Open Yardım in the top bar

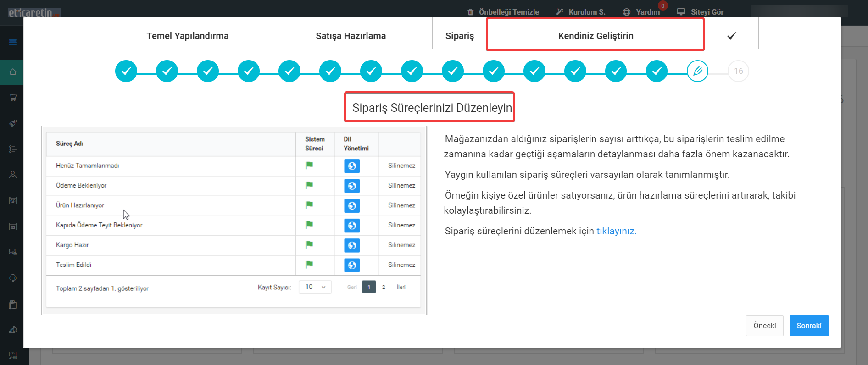[x=648, y=12]
